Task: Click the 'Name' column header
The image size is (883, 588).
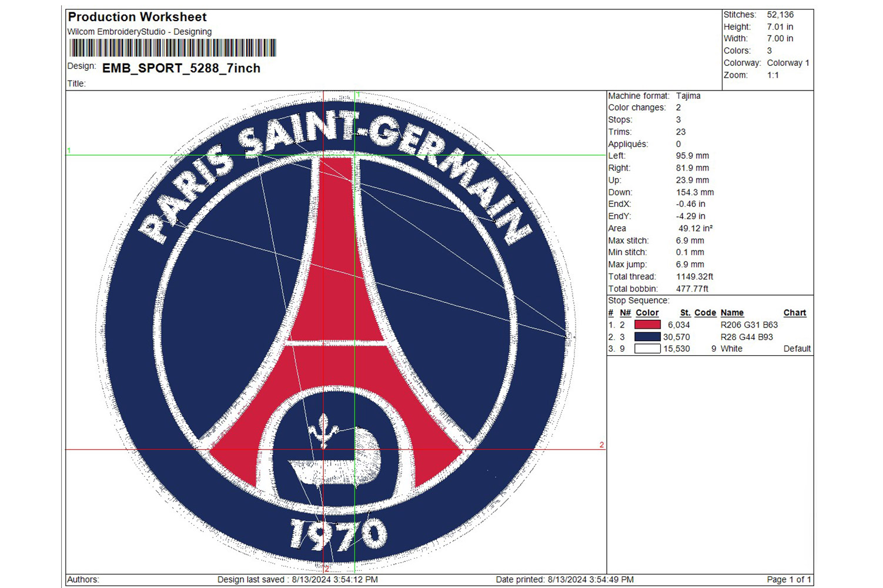Action: pos(732,313)
